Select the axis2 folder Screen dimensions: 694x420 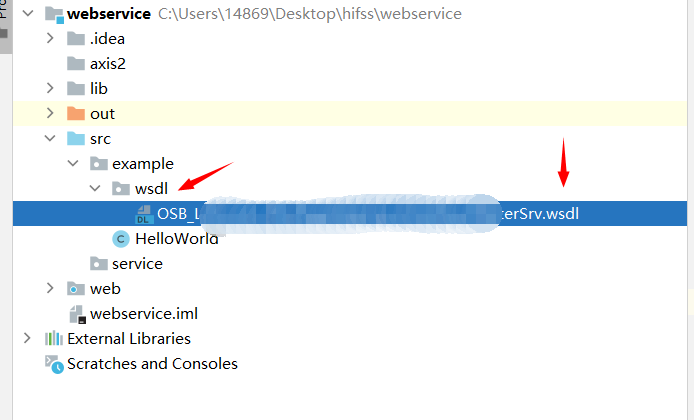click(108, 64)
